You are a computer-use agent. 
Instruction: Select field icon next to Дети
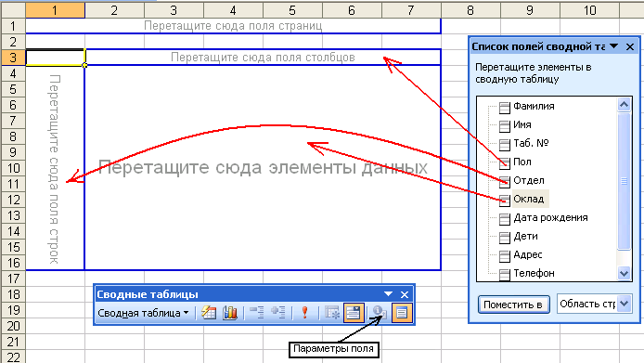[x=505, y=238]
